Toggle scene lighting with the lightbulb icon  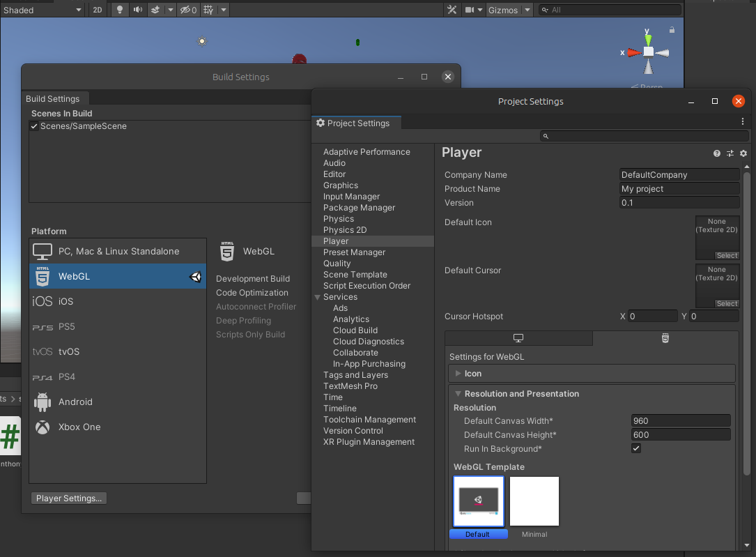(x=120, y=10)
